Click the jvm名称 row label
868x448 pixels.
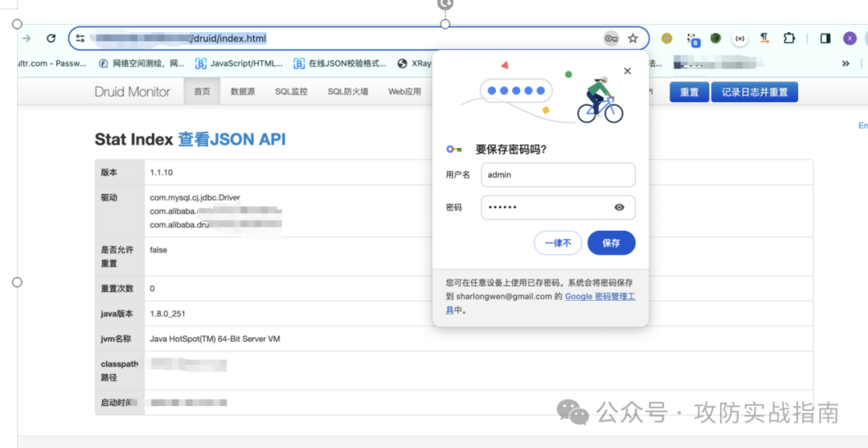[117, 339]
